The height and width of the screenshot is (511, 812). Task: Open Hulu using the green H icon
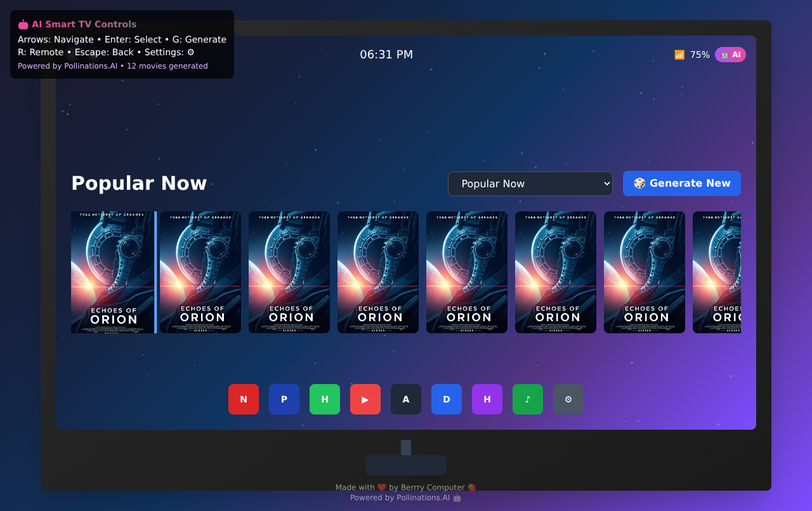[x=325, y=399]
